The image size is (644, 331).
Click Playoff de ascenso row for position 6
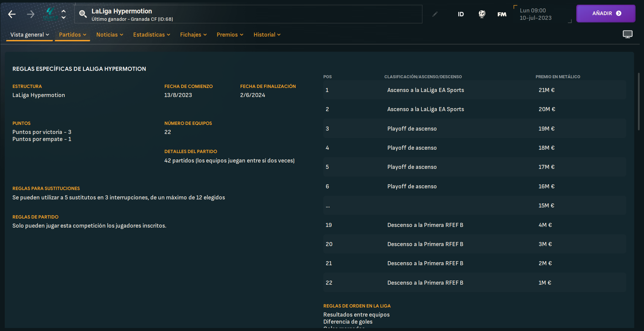tap(474, 186)
